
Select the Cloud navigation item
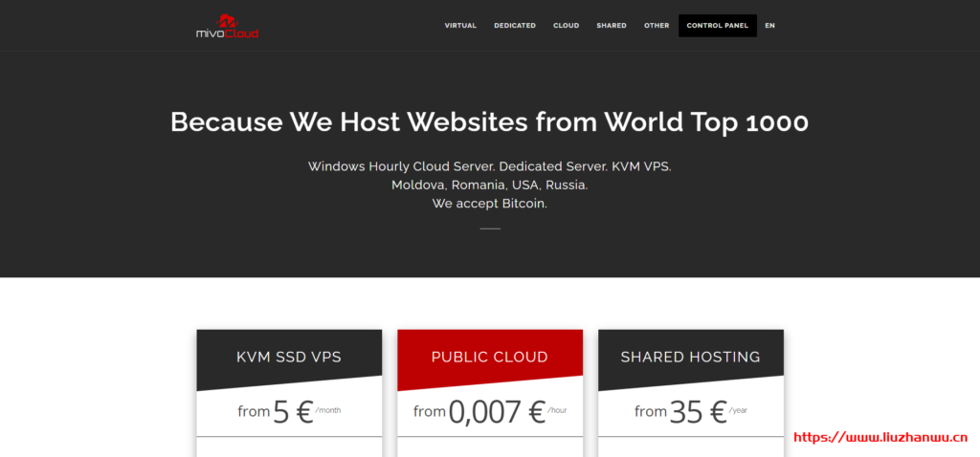click(x=566, y=26)
